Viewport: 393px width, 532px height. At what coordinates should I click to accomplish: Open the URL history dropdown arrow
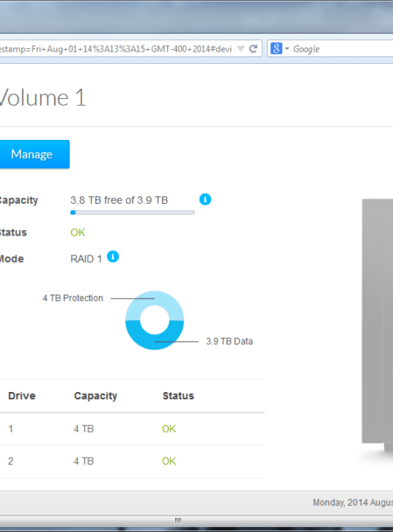[x=241, y=49]
